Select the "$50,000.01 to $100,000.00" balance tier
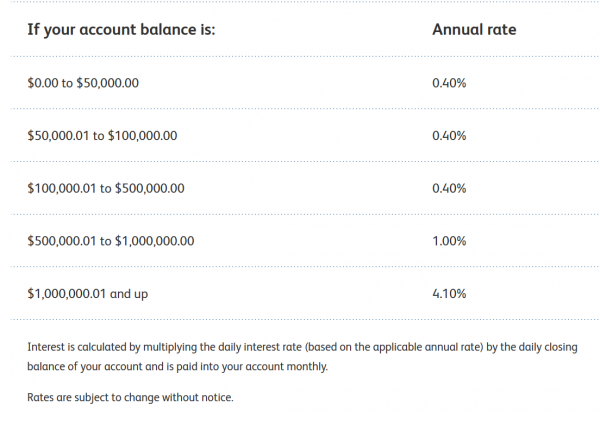This screenshot has height=424, width=600. 102,135
